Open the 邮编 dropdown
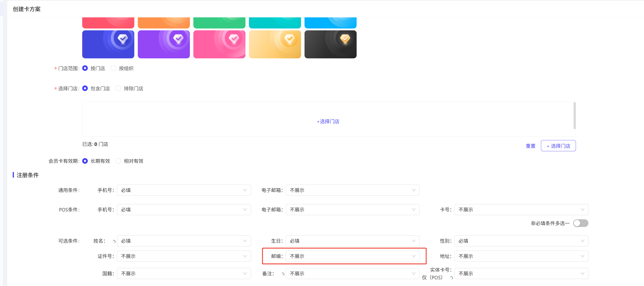The image size is (644, 286). tap(352, 256)
